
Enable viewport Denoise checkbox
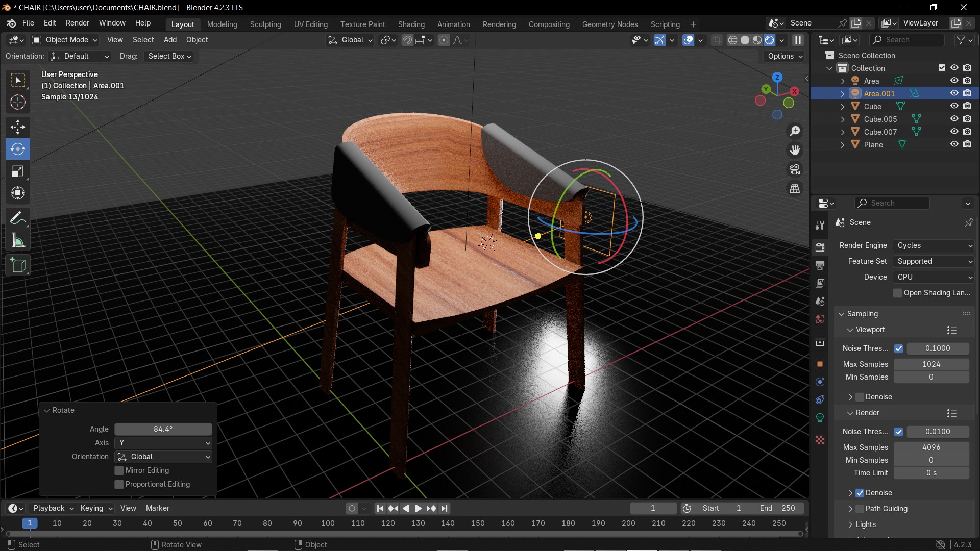[860, 397]
